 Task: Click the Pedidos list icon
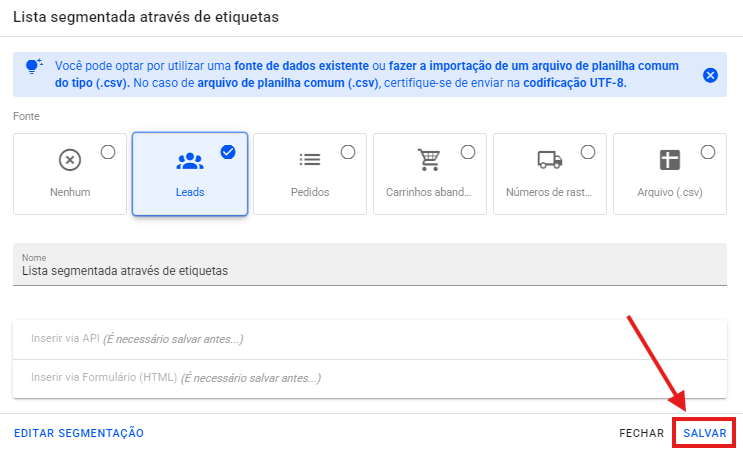309,160
